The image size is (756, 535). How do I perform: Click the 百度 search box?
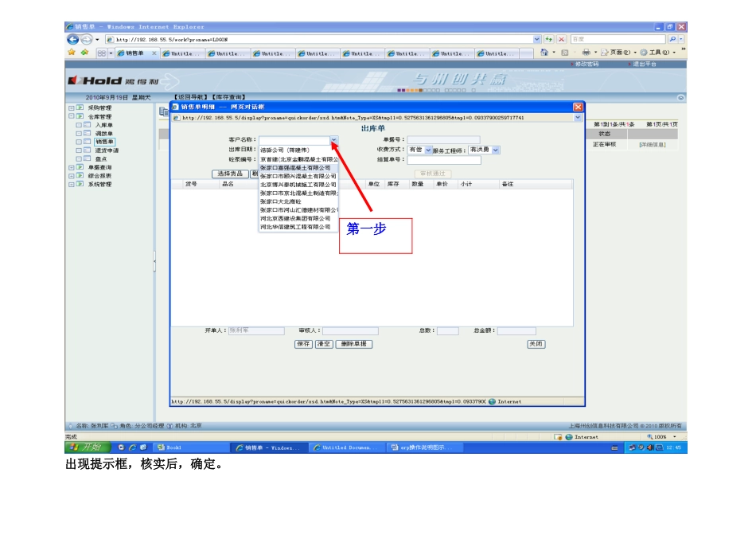[x=618, y=39]
